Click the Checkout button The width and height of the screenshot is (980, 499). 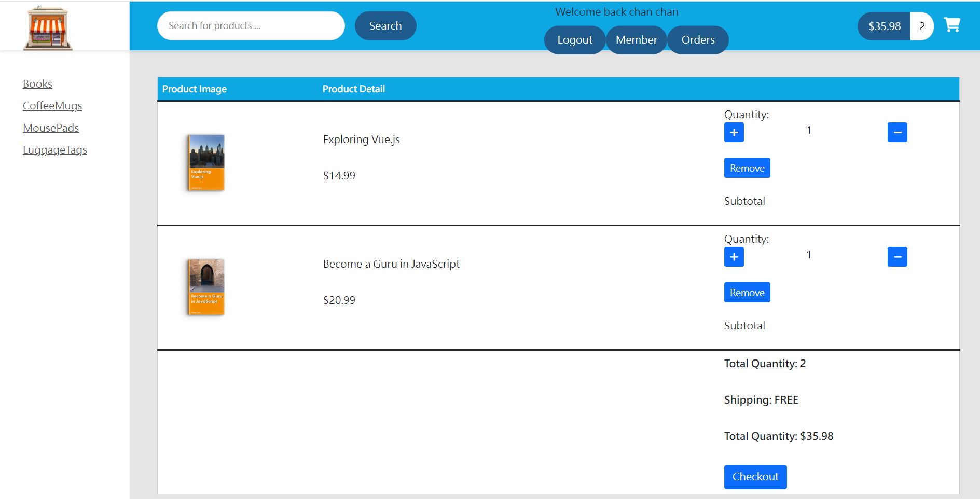755,476
